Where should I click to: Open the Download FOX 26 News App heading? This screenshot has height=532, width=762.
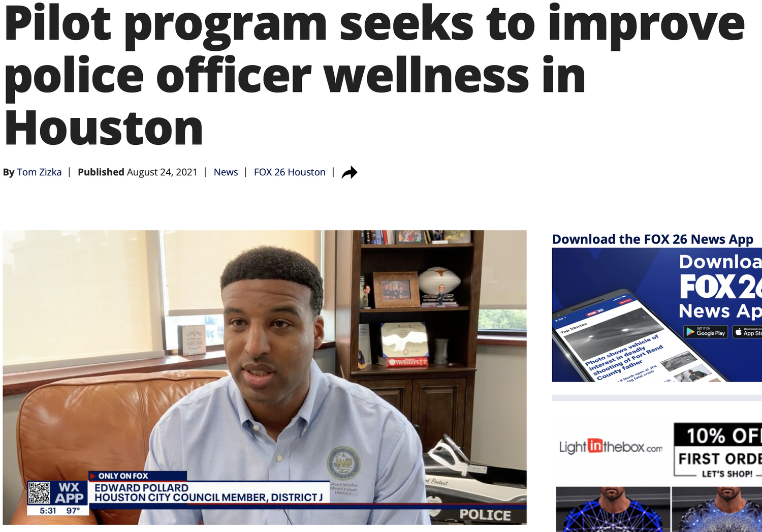(652, 239)
